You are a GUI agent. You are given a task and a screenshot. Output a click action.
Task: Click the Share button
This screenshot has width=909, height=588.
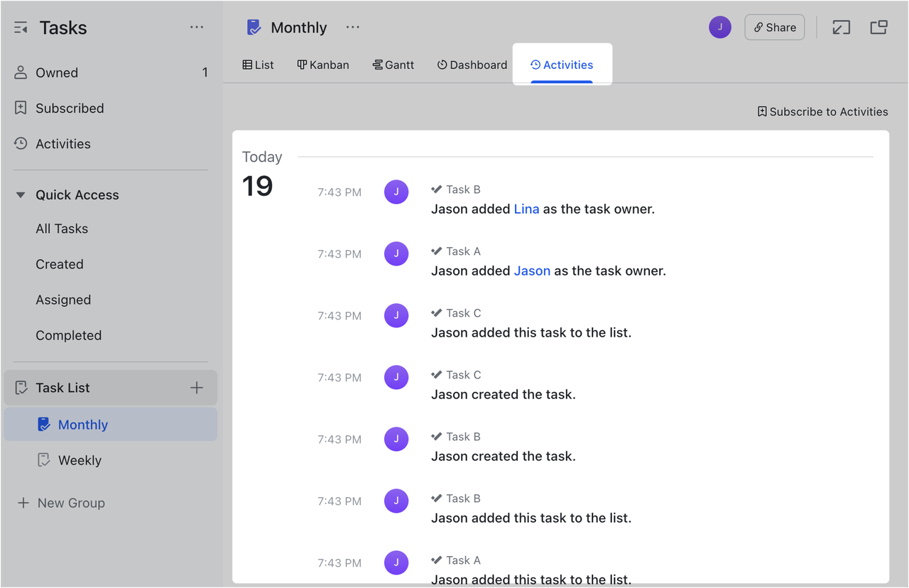[774, 27]
